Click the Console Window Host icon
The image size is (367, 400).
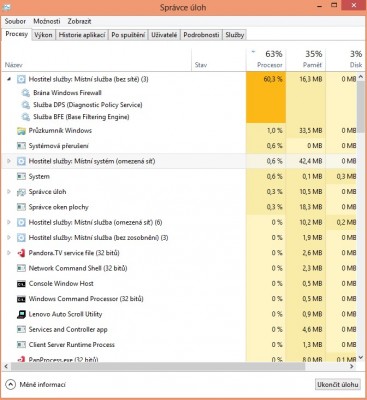(21, 284)
